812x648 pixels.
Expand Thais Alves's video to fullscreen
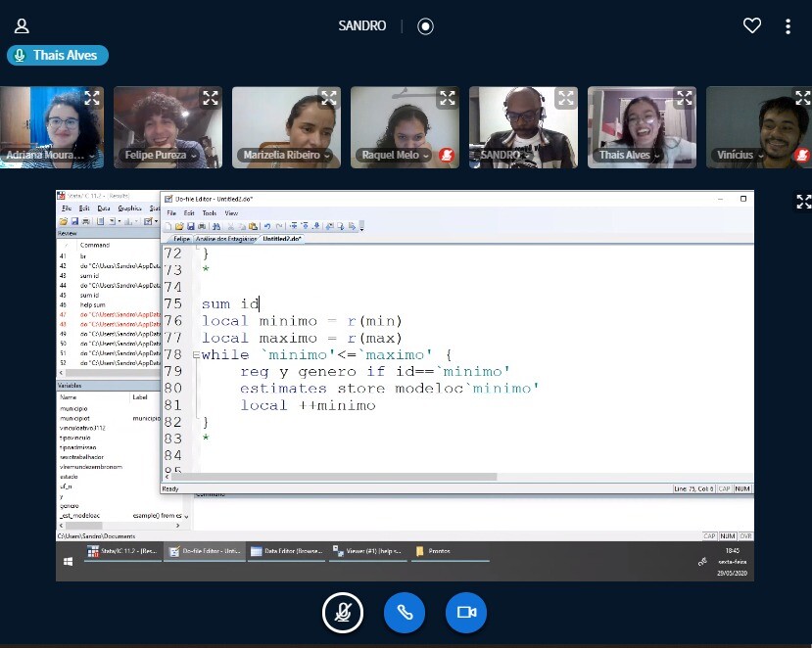pos(685,98)
